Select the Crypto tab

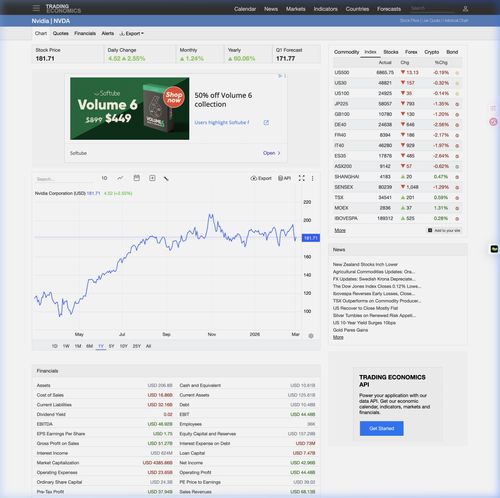click(432, 52)
